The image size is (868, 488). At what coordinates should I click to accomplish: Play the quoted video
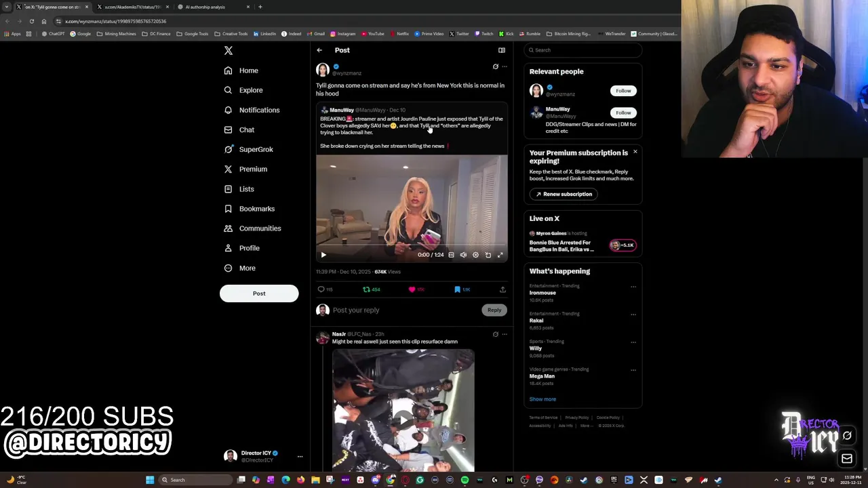point(323,255)
